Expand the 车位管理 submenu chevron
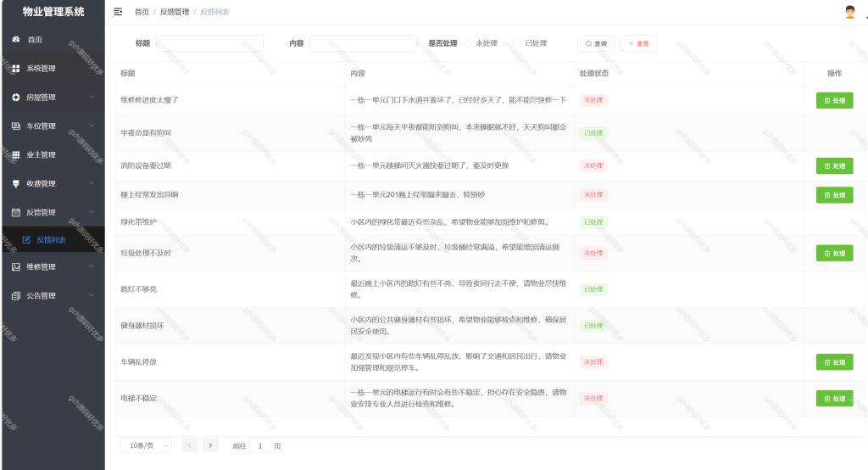Viewport: 868px width, 470px height. pos(92,126)
